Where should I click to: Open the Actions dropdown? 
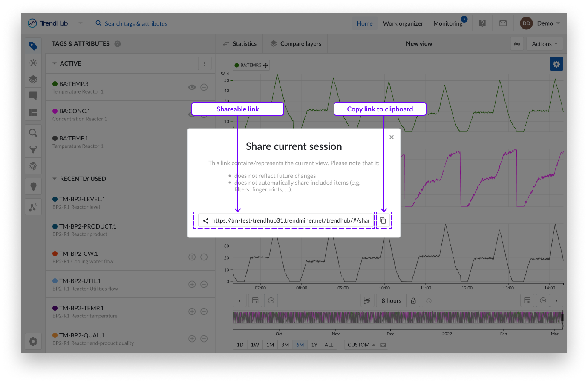point(545,44)
